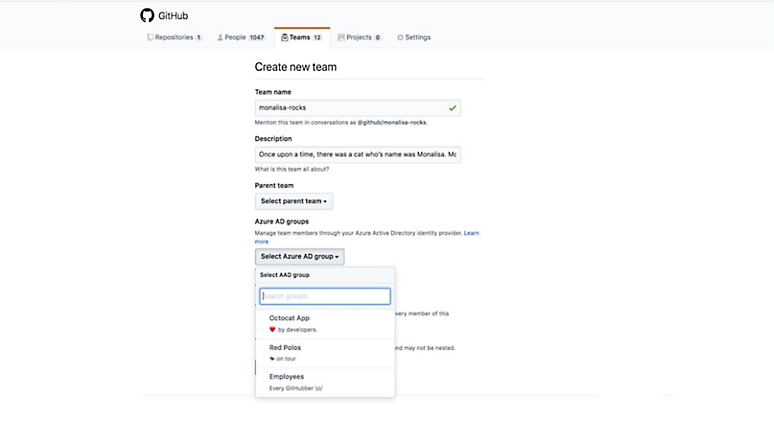Click into the Team name field
The height and width of the screenshot is (443, 774).
click(x=350, y=106)
